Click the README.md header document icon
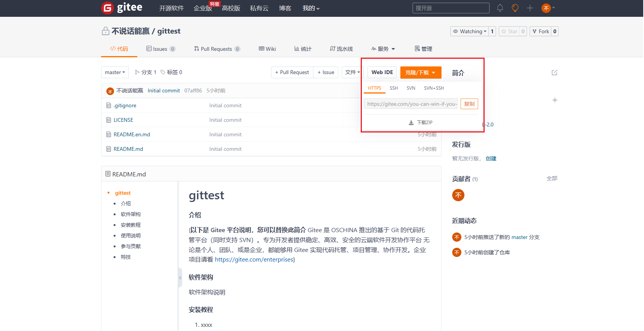 pyautogui.click(x=108, y=174)
